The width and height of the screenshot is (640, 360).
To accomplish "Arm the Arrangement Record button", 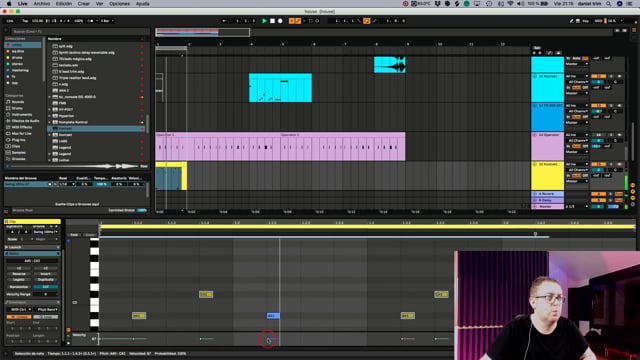I will pyautogui.click(x=280, y=21).
